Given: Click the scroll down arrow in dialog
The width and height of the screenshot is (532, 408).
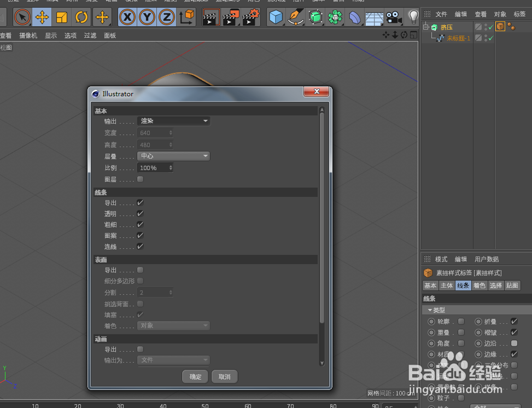Looking at the screenshot, I should [322, 363].
